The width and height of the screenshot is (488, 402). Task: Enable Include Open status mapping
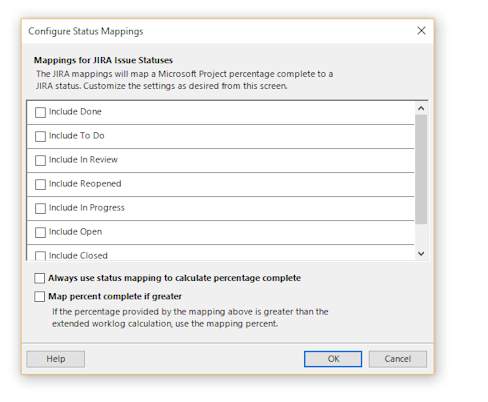40,232
